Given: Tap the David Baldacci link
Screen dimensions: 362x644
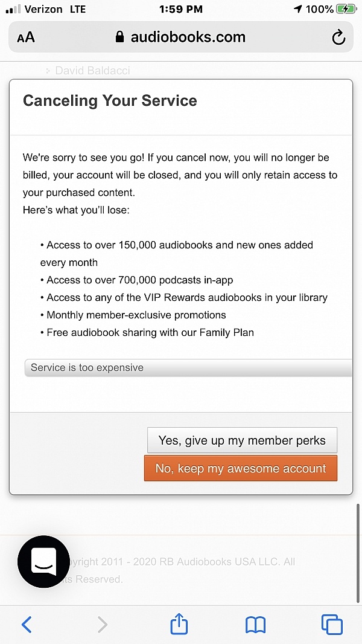Looking at the screenshot, I should tap(92, 71).
